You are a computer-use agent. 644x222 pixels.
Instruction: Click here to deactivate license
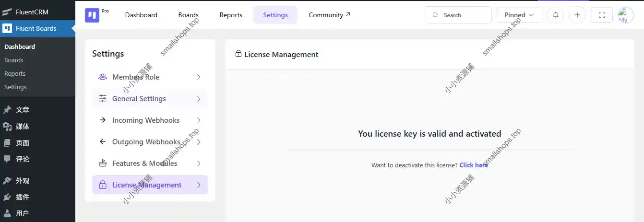(x=474, y=165)
